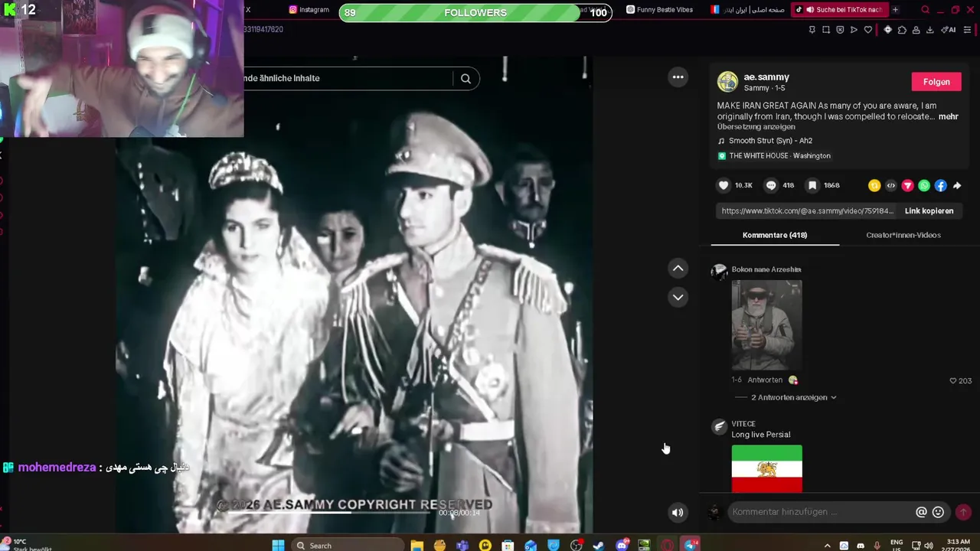Post the comment with the send button
The width and height of the screenshot is (980, 551).
tap(963, 512)
